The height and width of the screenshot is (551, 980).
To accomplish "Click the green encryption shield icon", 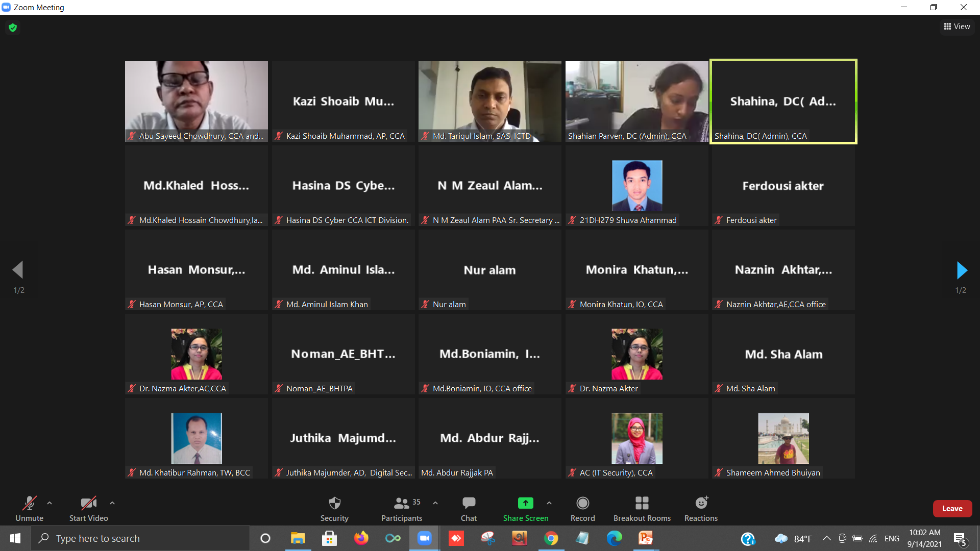I will click(13, 28).
